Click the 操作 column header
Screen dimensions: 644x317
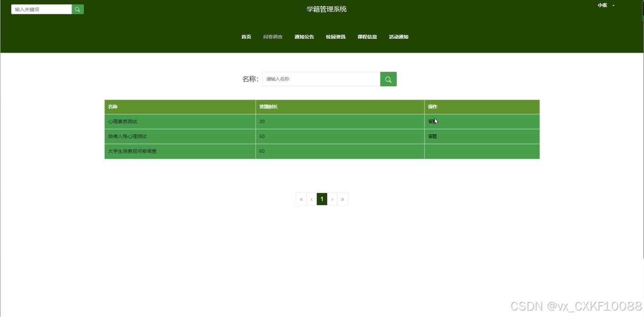[482, 107]
